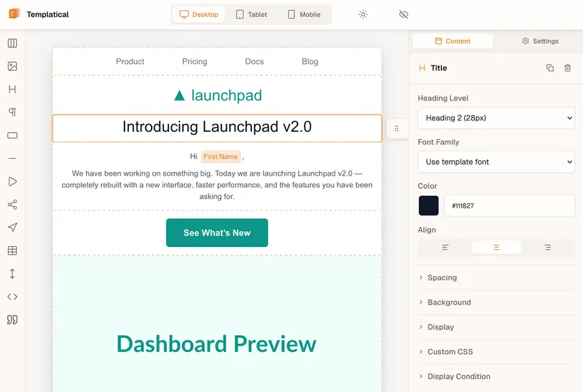Expand the Custom CSS section
Image resolution: width=583 pixels, height=392 pixels.
496,351
